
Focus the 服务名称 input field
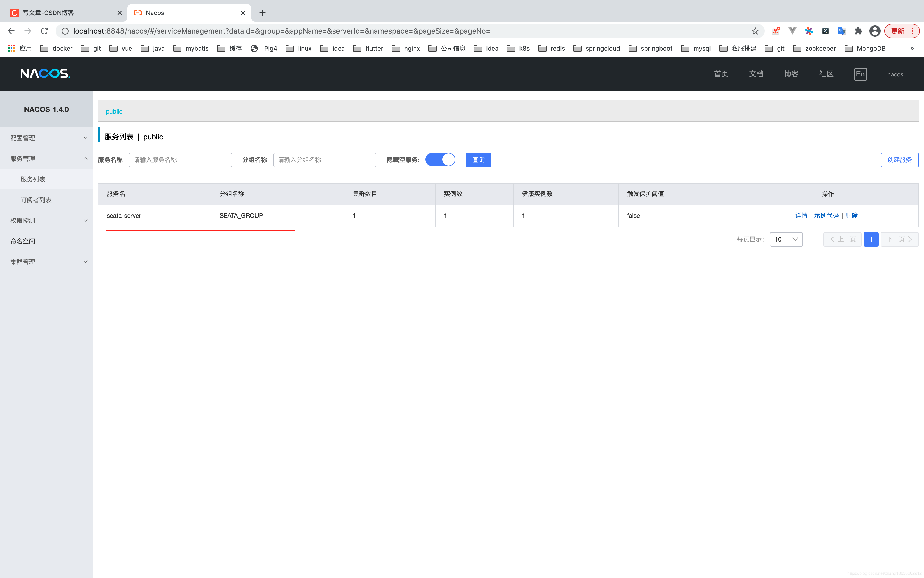coord(180,160)
